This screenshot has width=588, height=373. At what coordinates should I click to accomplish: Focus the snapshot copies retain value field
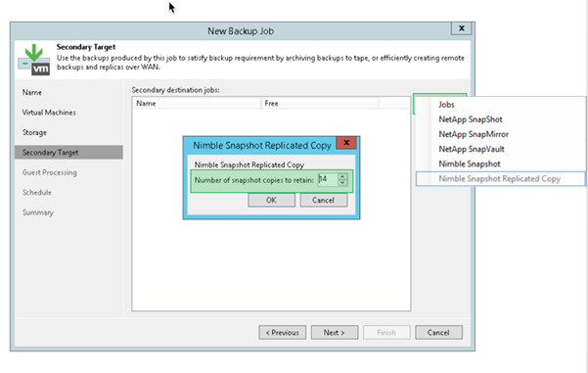pyautogui.click(x=328, y=179)
